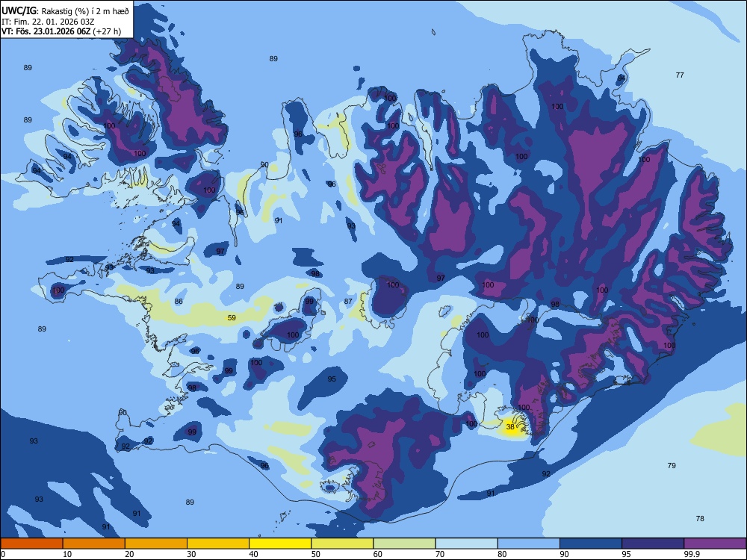Click the '59' humidity value on the map
The image size is (747, 560).
pyautogui.click(x=232, y=317)
